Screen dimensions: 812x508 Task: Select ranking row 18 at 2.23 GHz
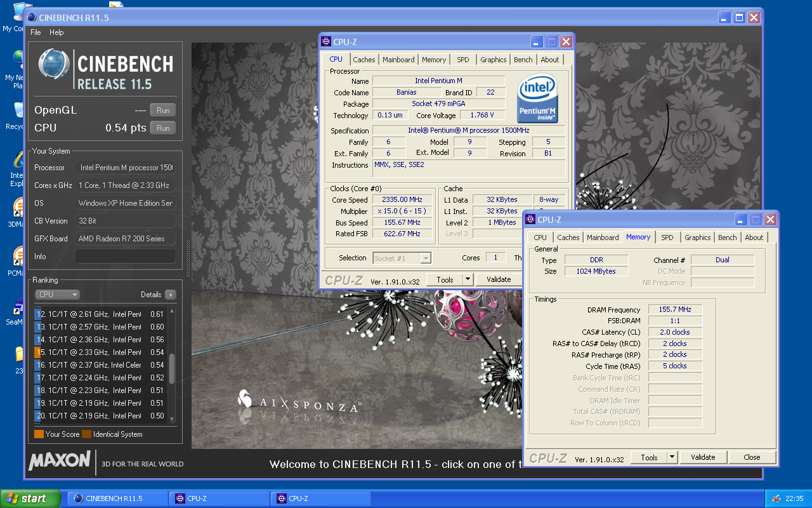(100, 391)
